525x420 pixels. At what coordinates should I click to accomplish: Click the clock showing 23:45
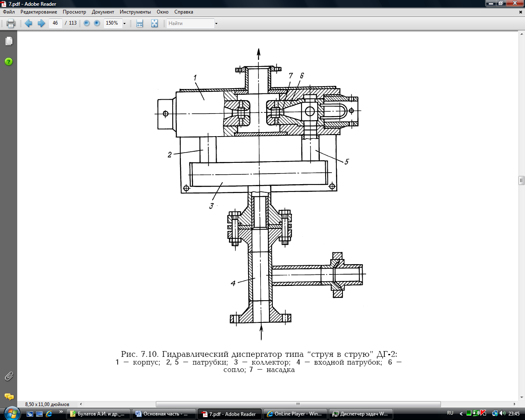514,413
